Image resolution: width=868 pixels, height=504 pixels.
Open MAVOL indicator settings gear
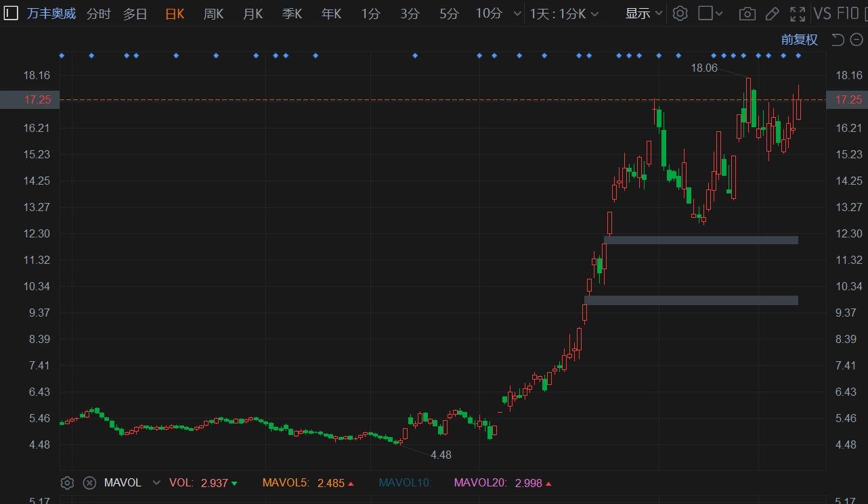click(67, 482)
